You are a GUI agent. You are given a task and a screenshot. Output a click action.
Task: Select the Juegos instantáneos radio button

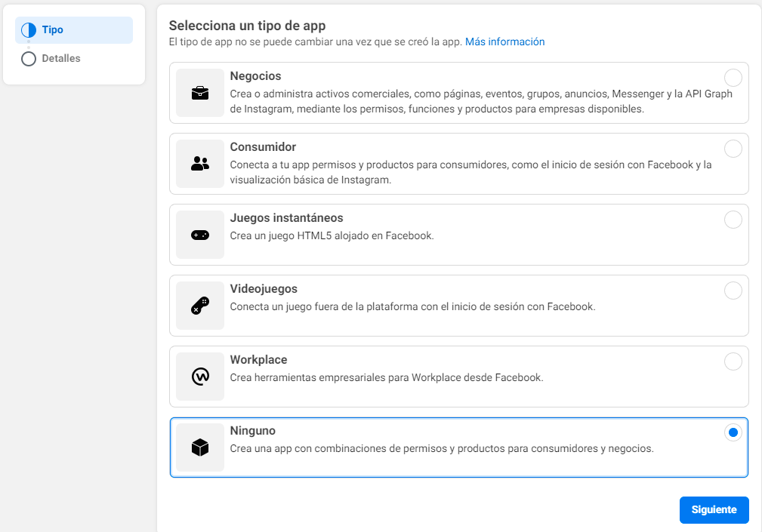point(733,220)
